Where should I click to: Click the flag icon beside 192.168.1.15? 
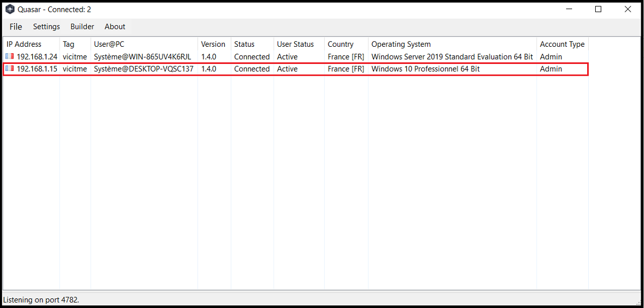click(10, 69)
